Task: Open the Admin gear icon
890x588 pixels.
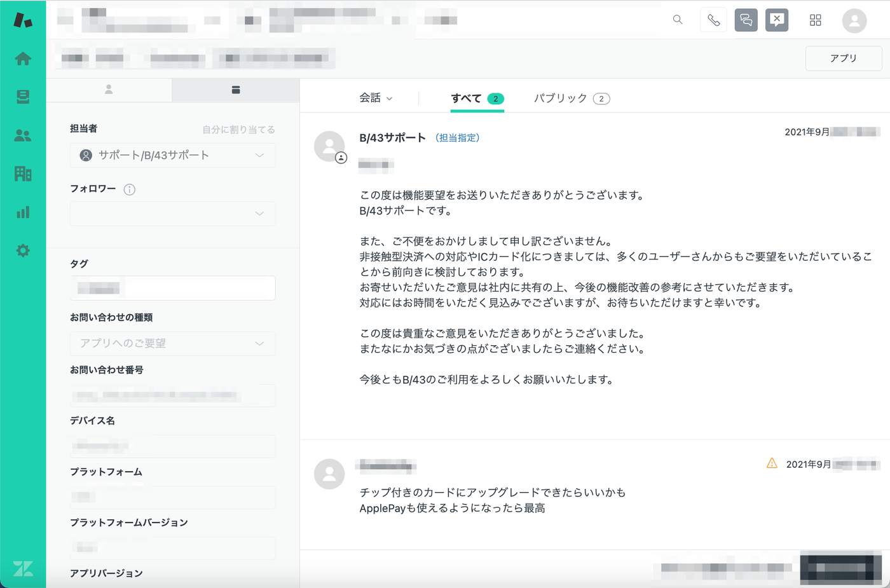Action: [x=23, y=250]
